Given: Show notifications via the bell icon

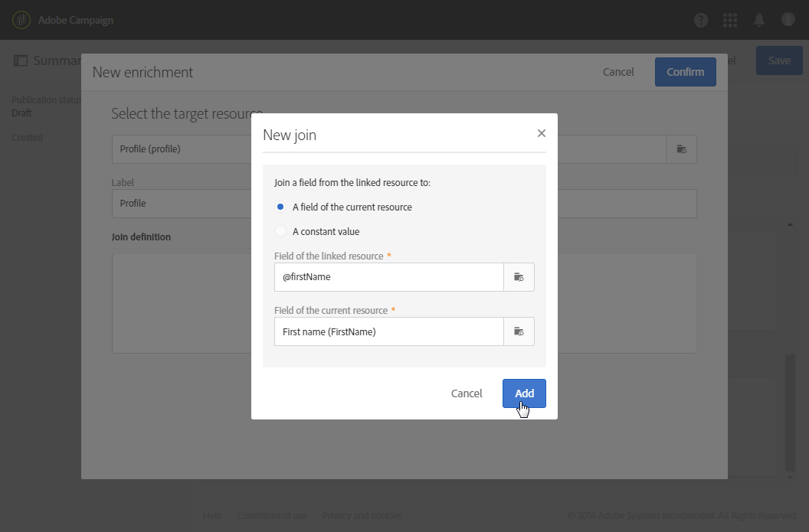Looking at the screenshot, I should click(x=759, y=20).
